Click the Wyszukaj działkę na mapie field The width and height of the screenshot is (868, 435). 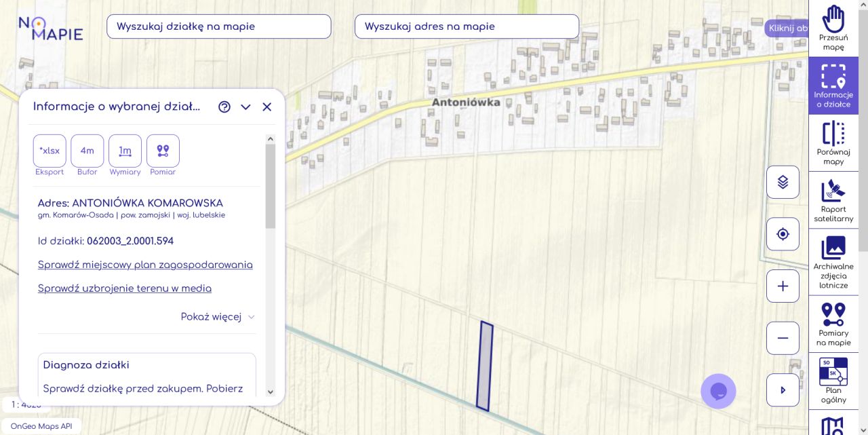[218, 26]
